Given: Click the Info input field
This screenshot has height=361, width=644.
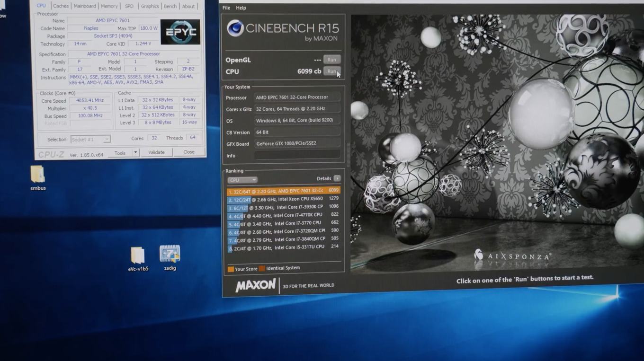Looking at the screenshot, I should 297,155.
